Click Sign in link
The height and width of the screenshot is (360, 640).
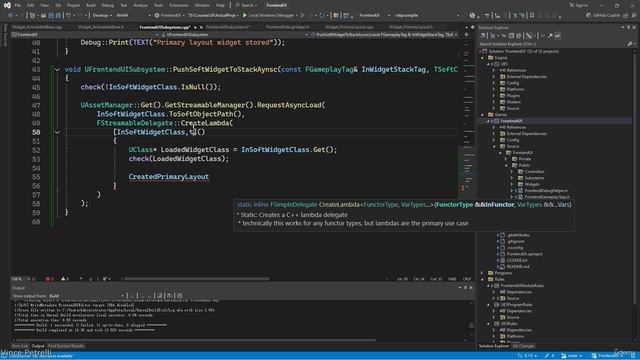click(x=579, y=5)
